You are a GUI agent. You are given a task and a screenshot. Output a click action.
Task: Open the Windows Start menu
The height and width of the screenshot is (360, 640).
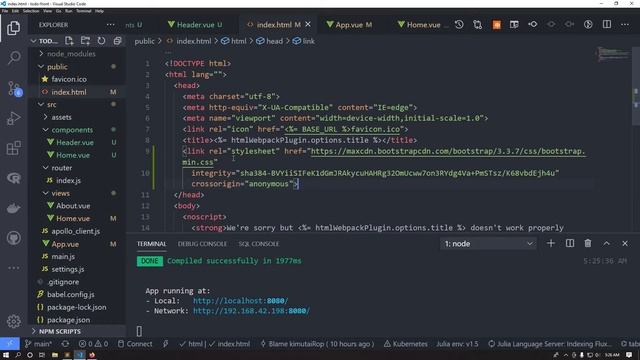(6, 355)
